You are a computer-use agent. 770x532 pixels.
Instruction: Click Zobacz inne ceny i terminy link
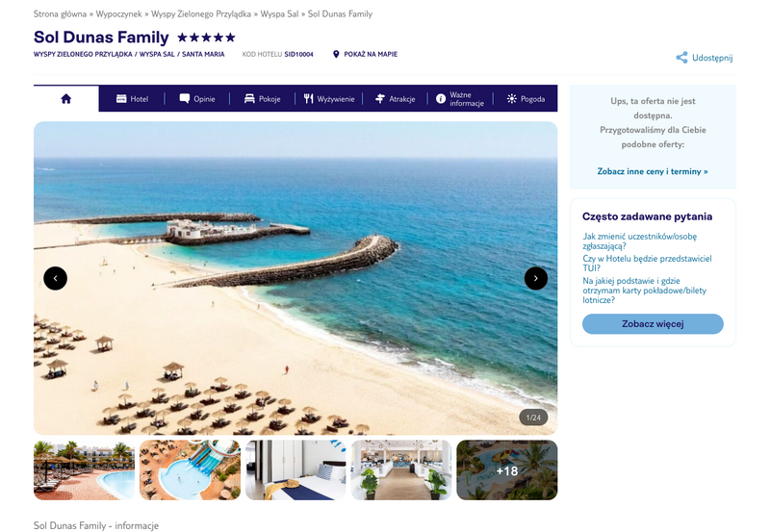coord(653,171)
